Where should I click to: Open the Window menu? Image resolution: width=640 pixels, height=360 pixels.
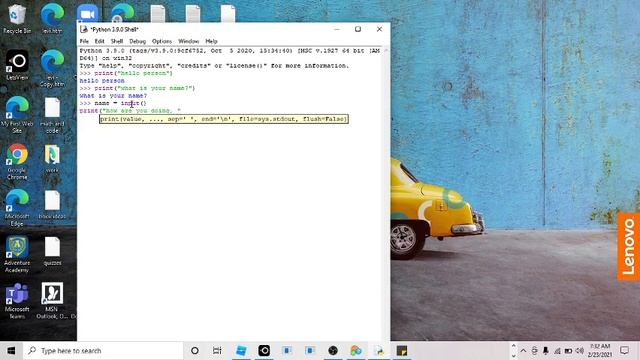tap(189, 41)
